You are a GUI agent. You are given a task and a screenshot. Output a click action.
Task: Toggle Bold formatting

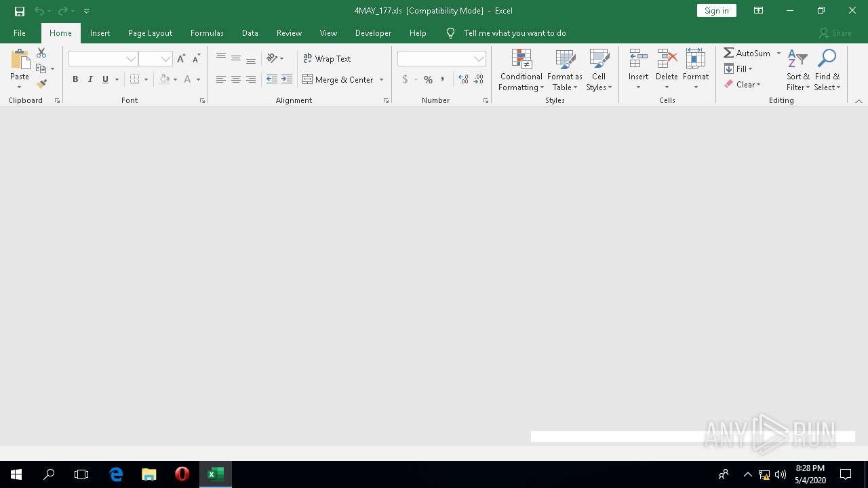point(75,79)
